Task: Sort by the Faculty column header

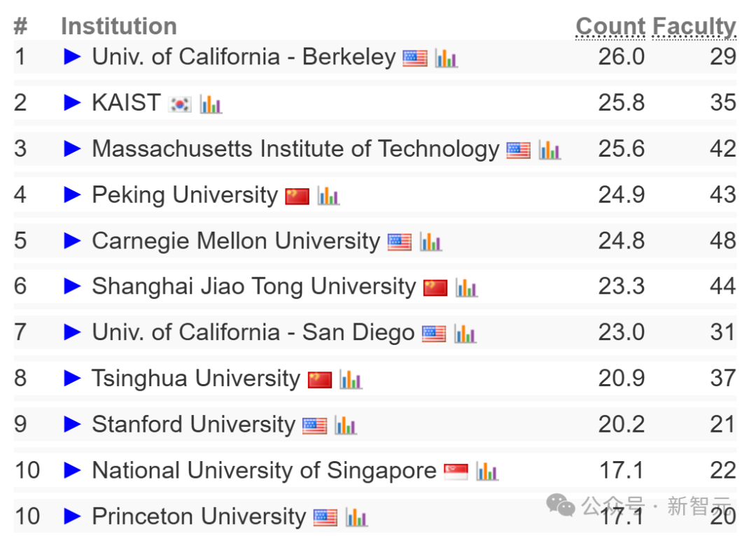Action: pos(694,26)
